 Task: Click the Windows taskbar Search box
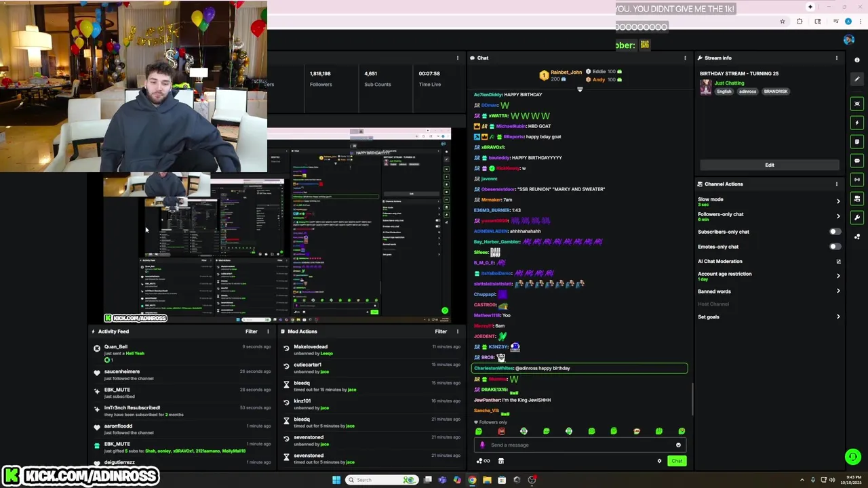[381, 480]
